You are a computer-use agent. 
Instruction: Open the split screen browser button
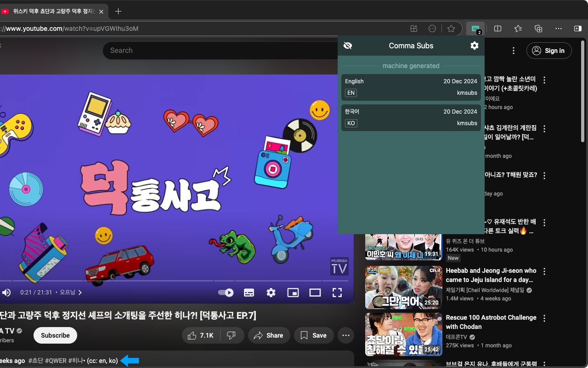pyautogui.click(x=498, y=29)
